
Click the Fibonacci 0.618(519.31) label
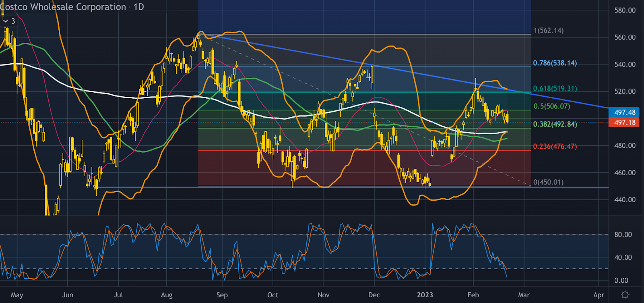555,88
